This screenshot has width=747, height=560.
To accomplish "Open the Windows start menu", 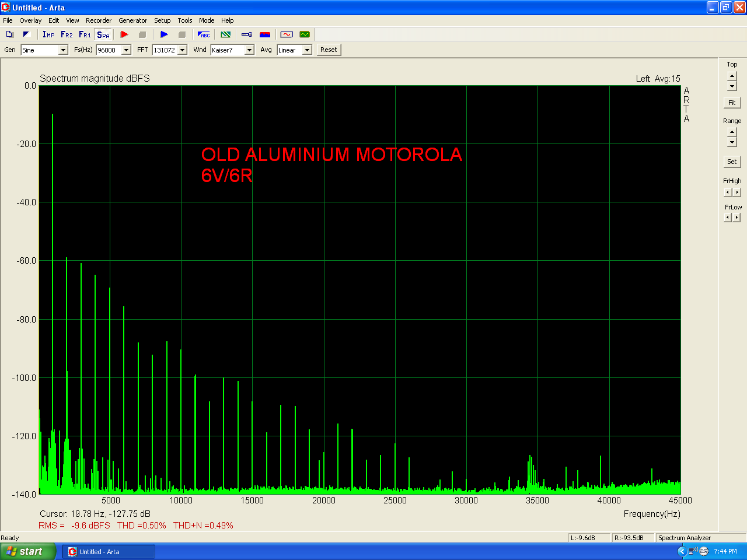I will [28, 551].
